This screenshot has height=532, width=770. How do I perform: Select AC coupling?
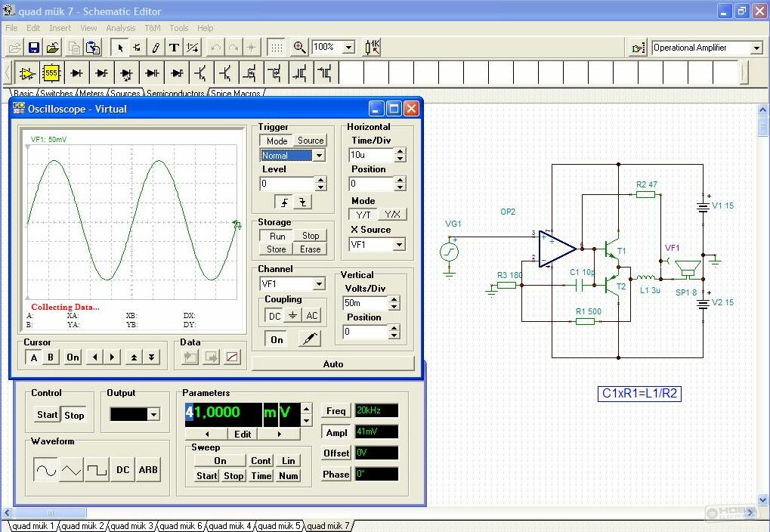312,315
